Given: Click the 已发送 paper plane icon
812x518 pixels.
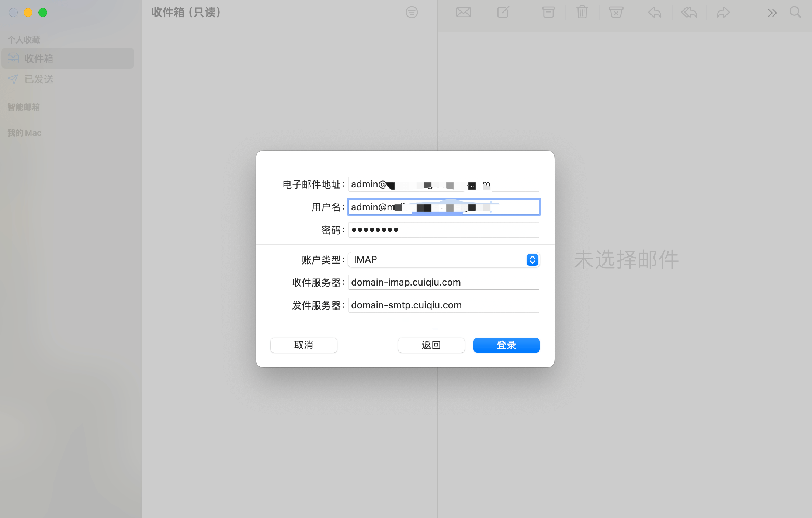Looking at the screenshot, I should coord(13,79).
